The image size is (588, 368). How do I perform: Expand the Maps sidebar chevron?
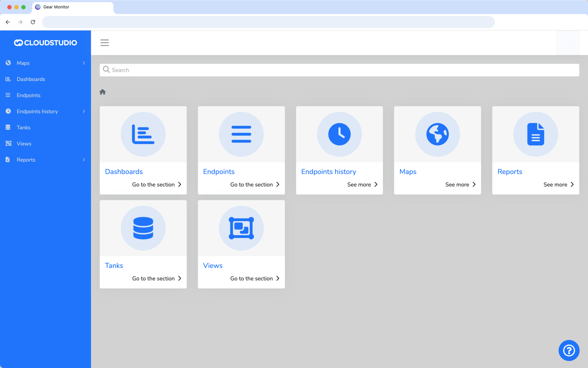coord(84,63)
